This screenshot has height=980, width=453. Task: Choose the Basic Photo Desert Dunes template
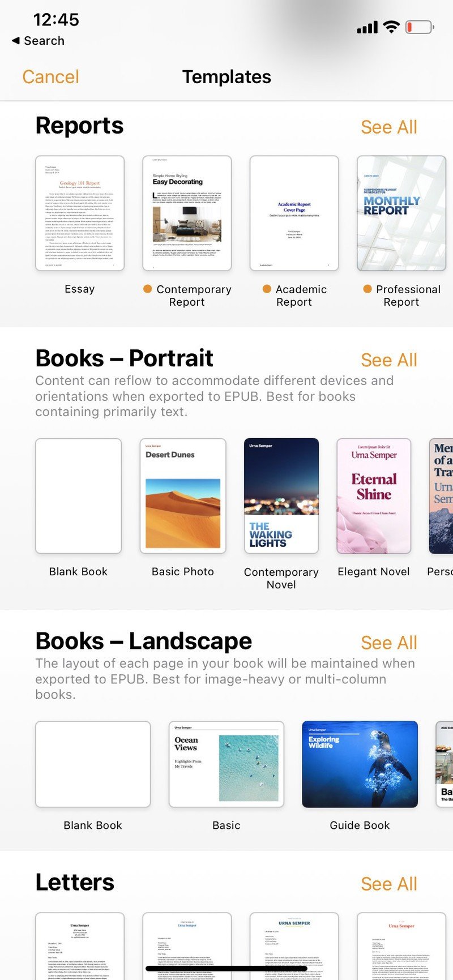coord(183,496)
